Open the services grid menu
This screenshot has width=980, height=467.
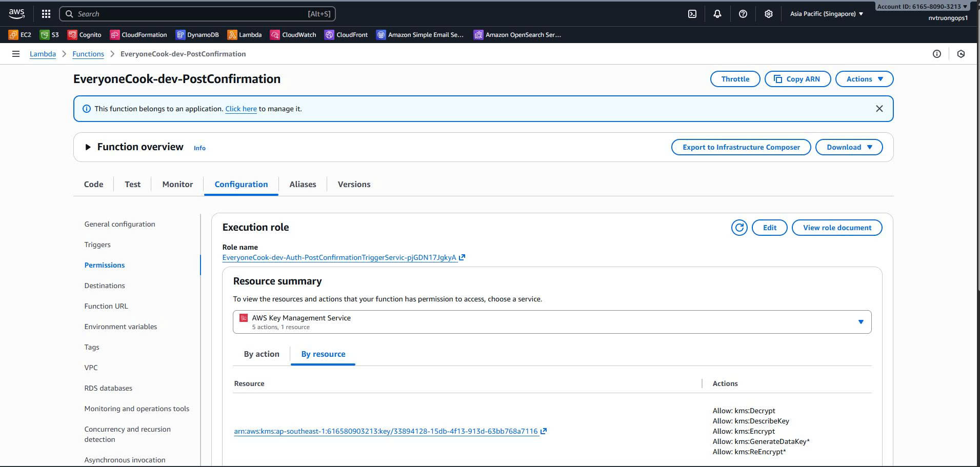point(46,14)
